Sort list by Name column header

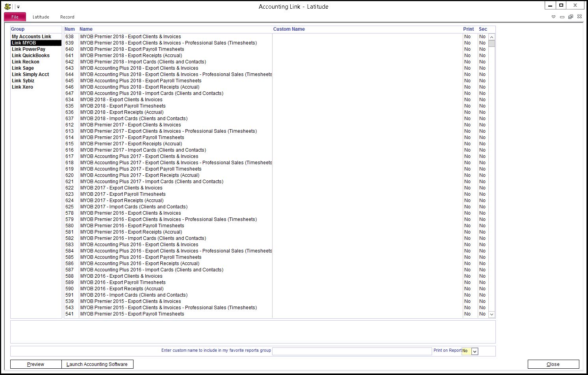[86, 29]
